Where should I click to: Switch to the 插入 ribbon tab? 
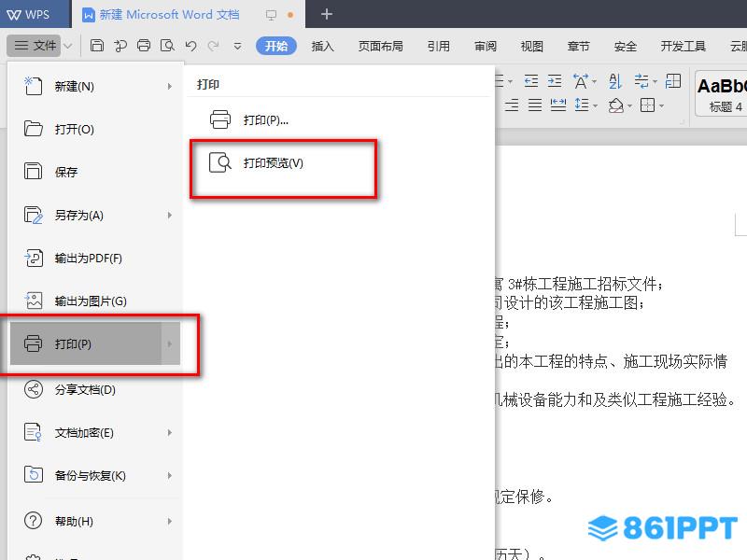point(322,46)
